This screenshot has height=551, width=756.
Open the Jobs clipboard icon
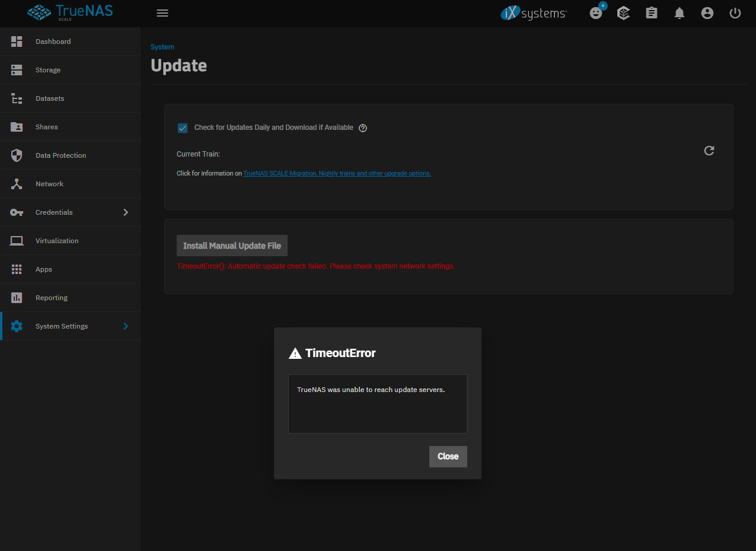tap(652, 13)
